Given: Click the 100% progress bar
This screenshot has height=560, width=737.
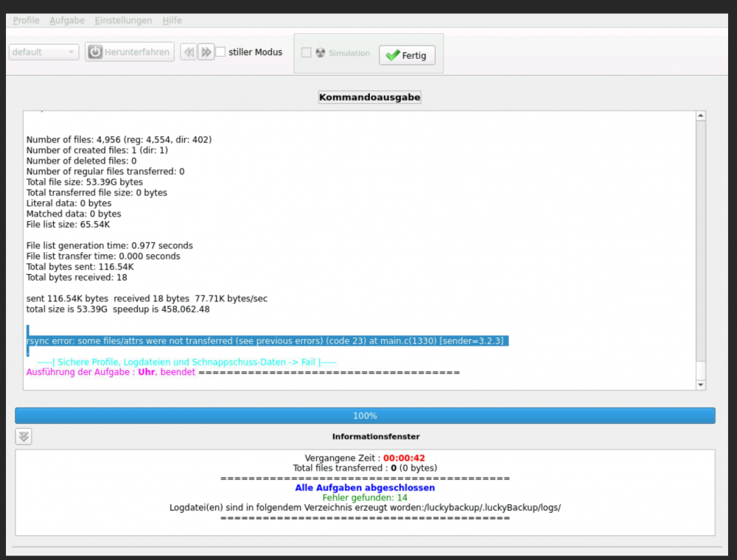Looking at the screenshot, I should [366, 416].
